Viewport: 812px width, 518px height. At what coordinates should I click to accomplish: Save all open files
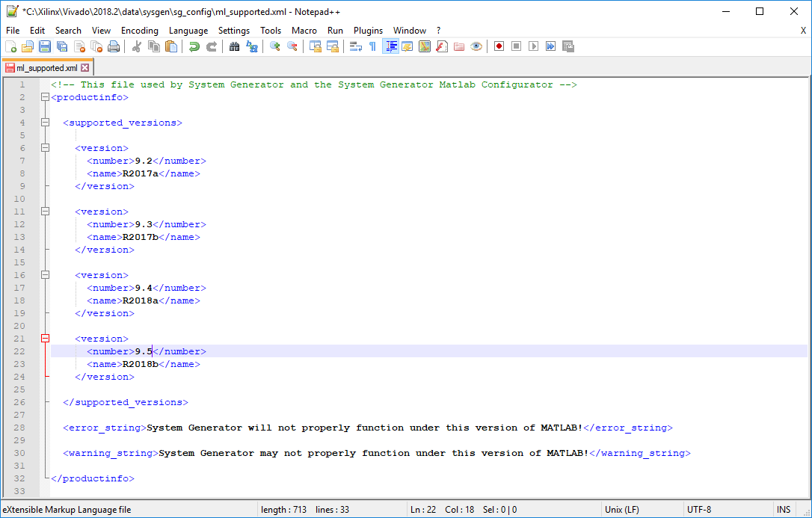tap(61, 46)
